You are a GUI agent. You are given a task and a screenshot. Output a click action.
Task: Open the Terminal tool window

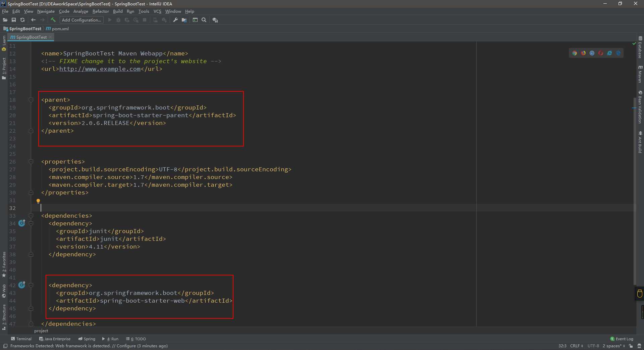(21, 339)
